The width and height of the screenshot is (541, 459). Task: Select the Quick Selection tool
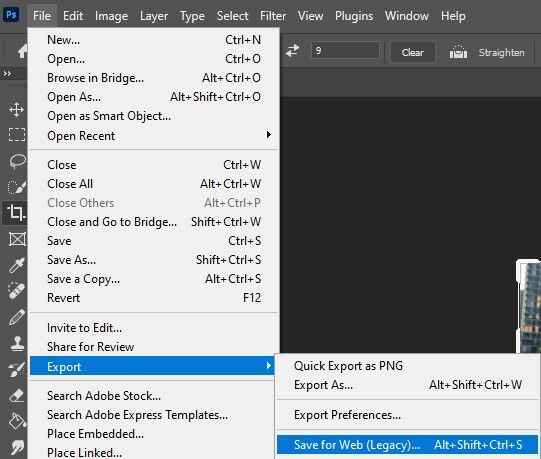coord(17,187)
